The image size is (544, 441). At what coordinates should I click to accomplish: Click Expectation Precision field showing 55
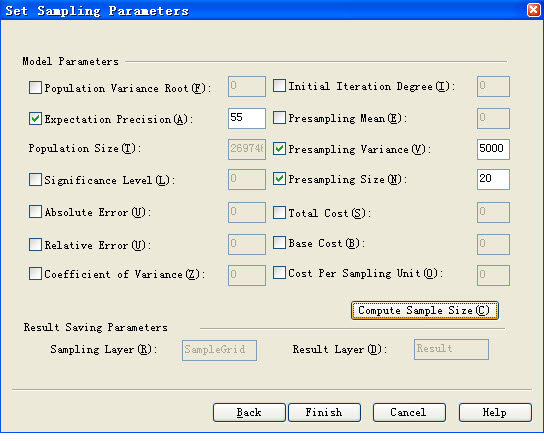tap(247, 118)
